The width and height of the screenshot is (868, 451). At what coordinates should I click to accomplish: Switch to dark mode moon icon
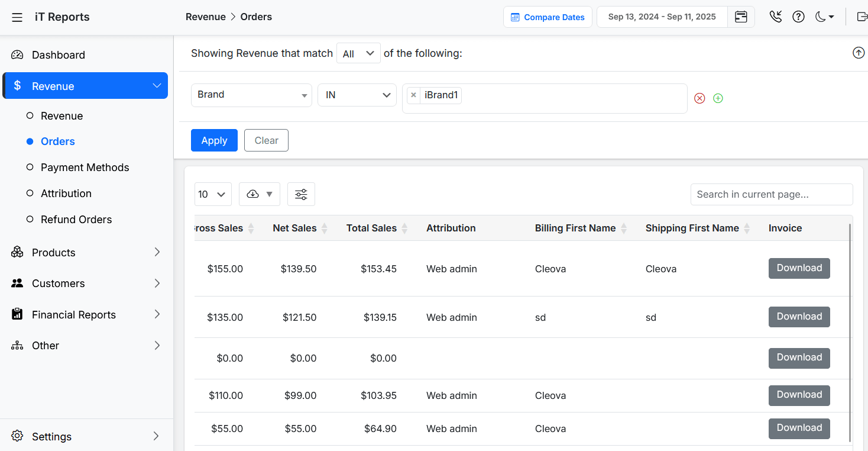pos(821,17)
